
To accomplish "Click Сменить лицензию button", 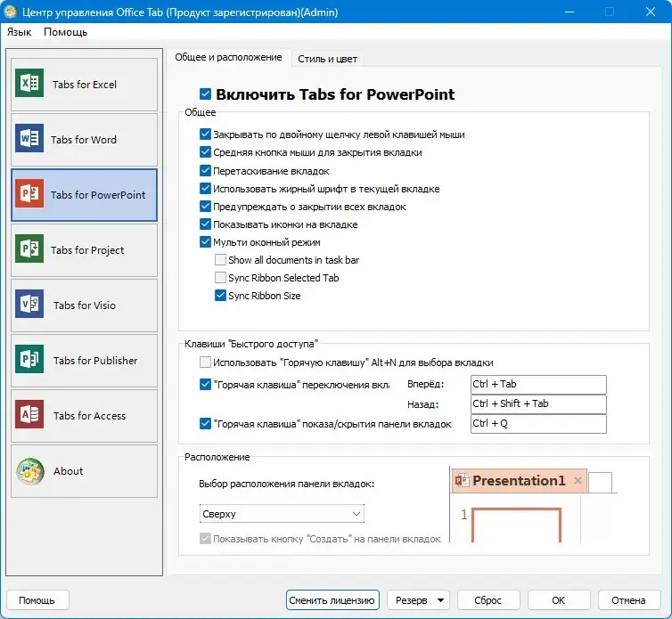I will (332, 600).
